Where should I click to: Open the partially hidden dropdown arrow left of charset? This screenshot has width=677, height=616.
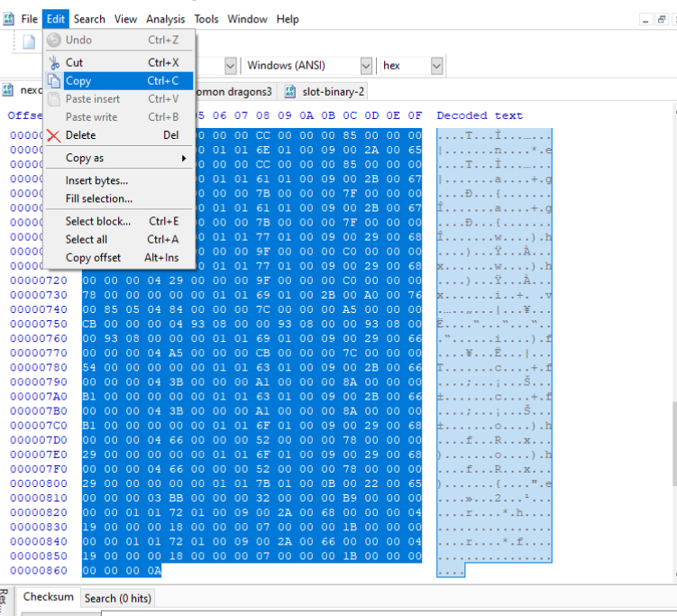tap(231, 66)
